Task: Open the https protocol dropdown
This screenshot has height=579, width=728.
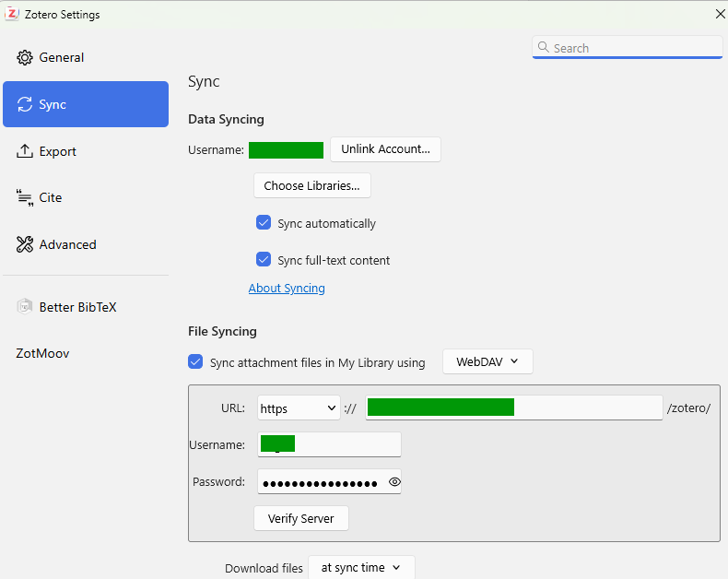Action: 299,408
